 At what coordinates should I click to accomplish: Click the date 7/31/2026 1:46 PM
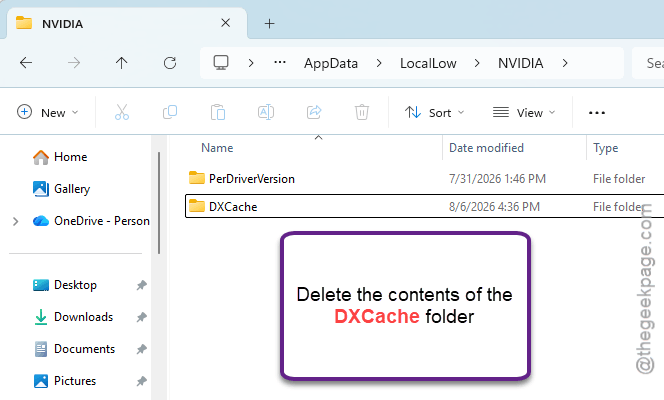point(497,179)
